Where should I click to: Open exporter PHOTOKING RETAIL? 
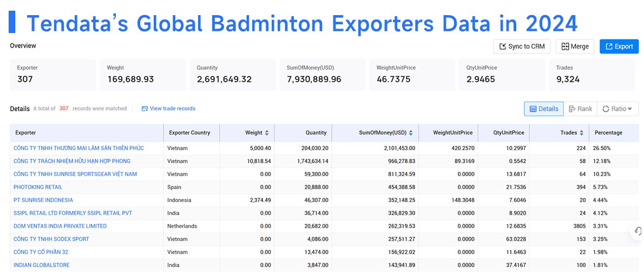[38, 187]
